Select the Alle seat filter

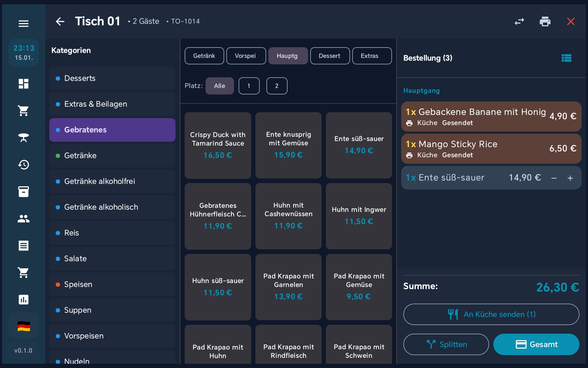tap(219, 86)
